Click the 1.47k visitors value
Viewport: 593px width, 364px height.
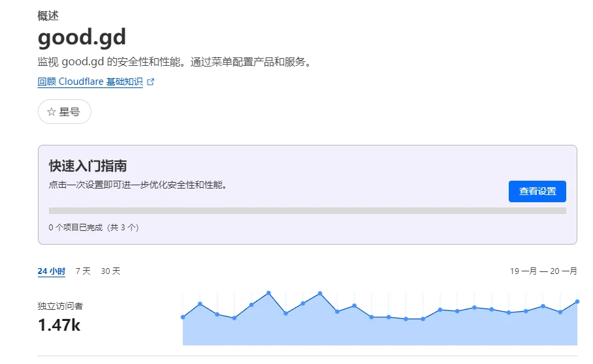click(x=59, y=325)
